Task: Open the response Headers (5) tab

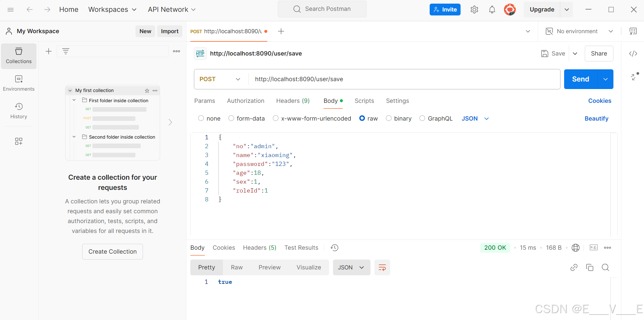Action: pyautogui.click(x=260, y=248)
